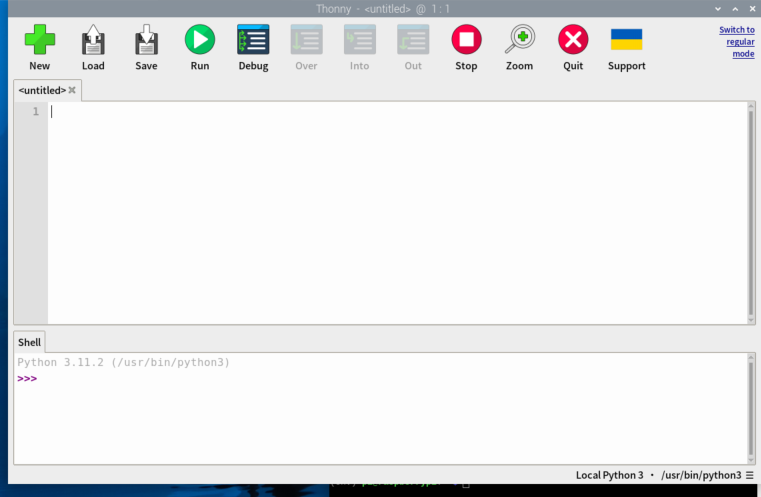Screen dimensions: 761x497
Task: Switch to regular mode via the link
Action: (737, 42)
